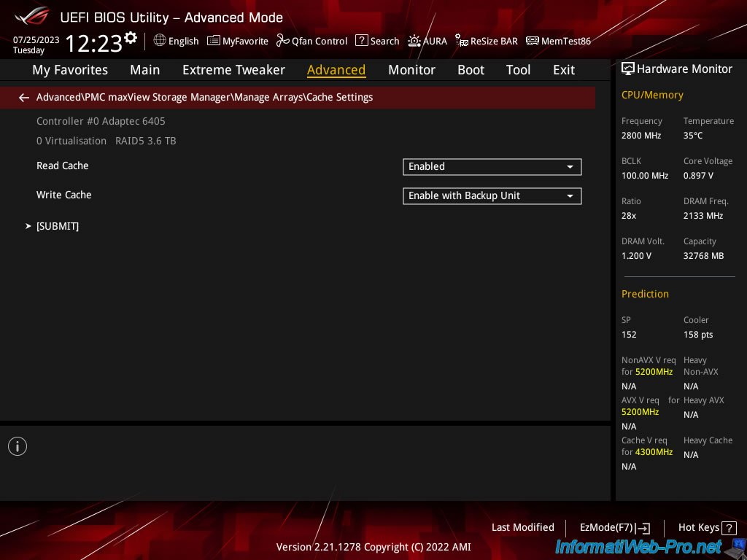Open the Read Cache dropdown

point(492,167)
